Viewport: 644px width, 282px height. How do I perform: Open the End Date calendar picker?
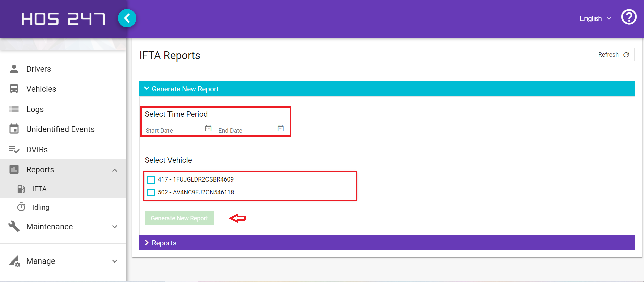(x=281, y=128)
